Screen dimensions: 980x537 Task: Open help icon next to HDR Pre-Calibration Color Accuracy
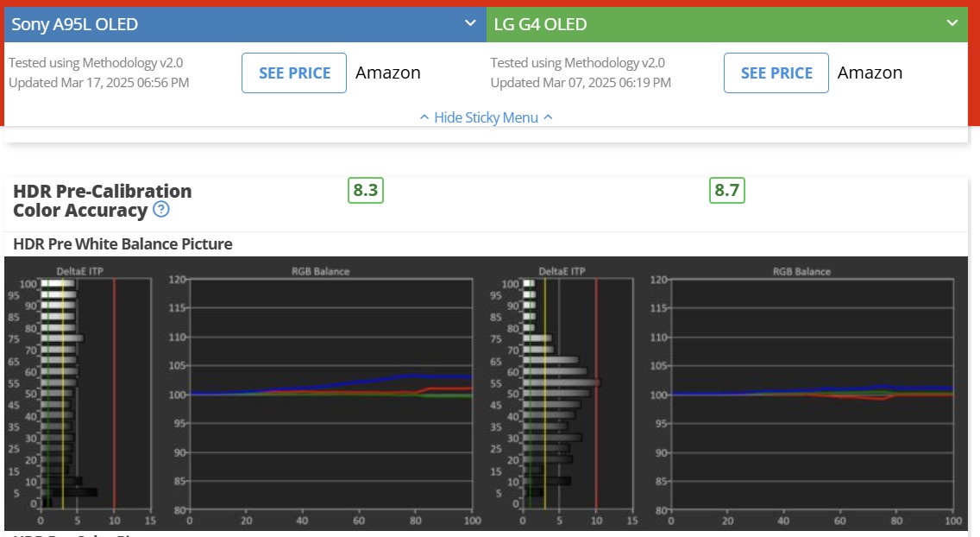click(x=161, y=210)
